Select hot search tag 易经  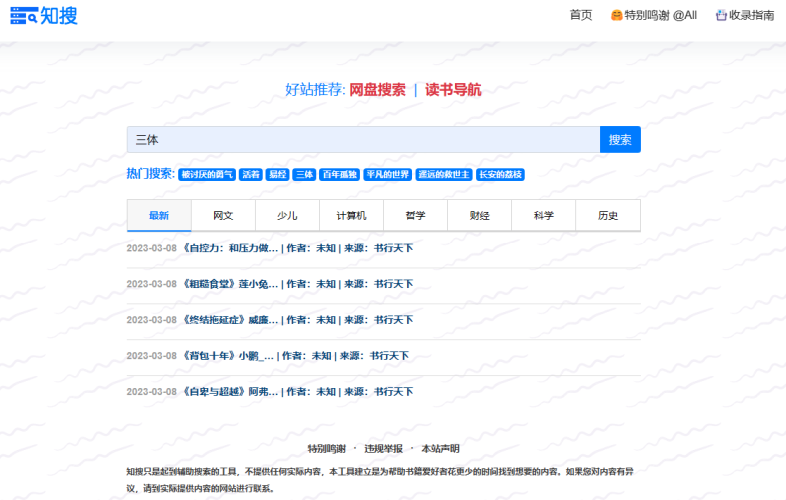tap(278, 175)
